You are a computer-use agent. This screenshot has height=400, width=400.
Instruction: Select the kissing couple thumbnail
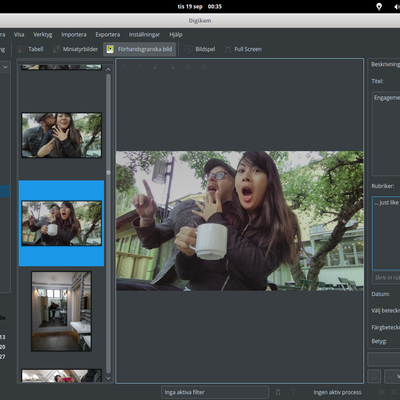pos(62,135)
